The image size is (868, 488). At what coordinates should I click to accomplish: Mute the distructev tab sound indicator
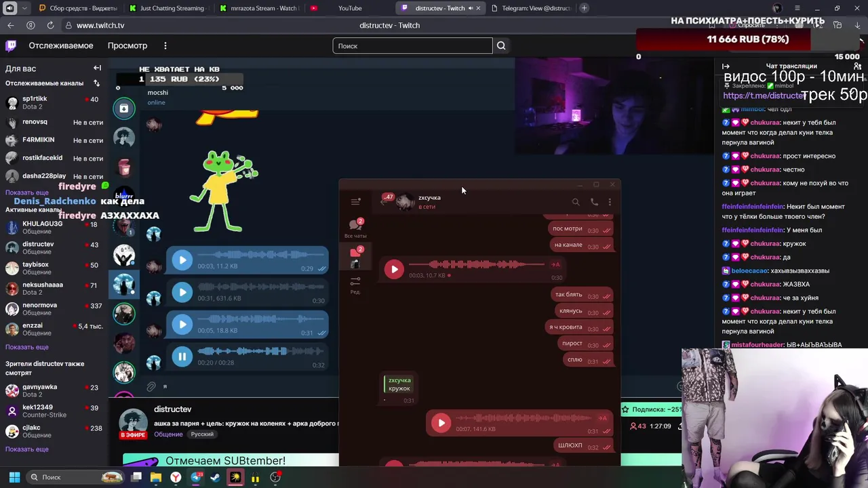point(469,8)
